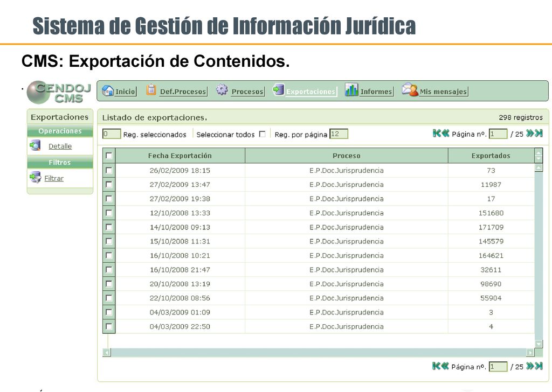Go to next page using bottom pager
Image resolution: width=552 pixels, height=392 pixels.
(x=530, y=366)
